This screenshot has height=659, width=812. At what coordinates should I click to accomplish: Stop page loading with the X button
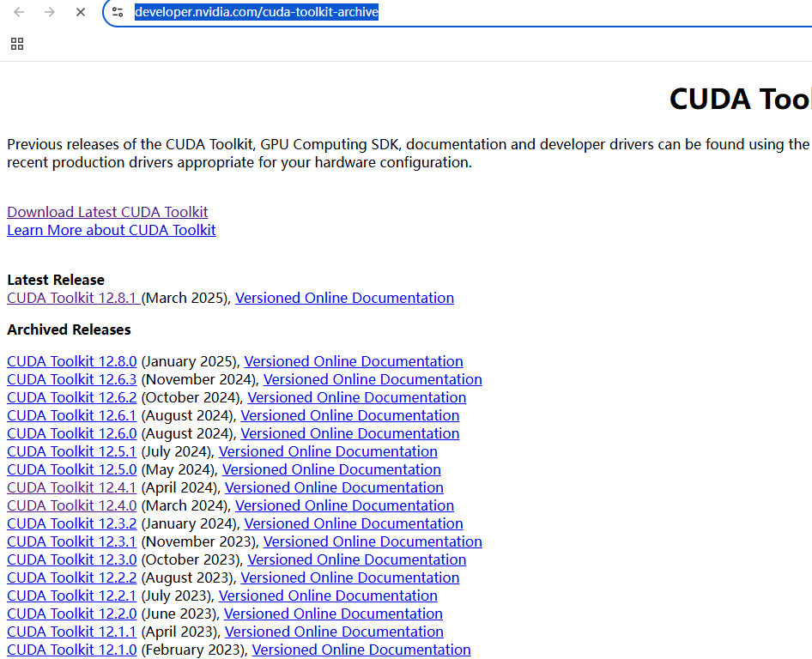point(81,12)
